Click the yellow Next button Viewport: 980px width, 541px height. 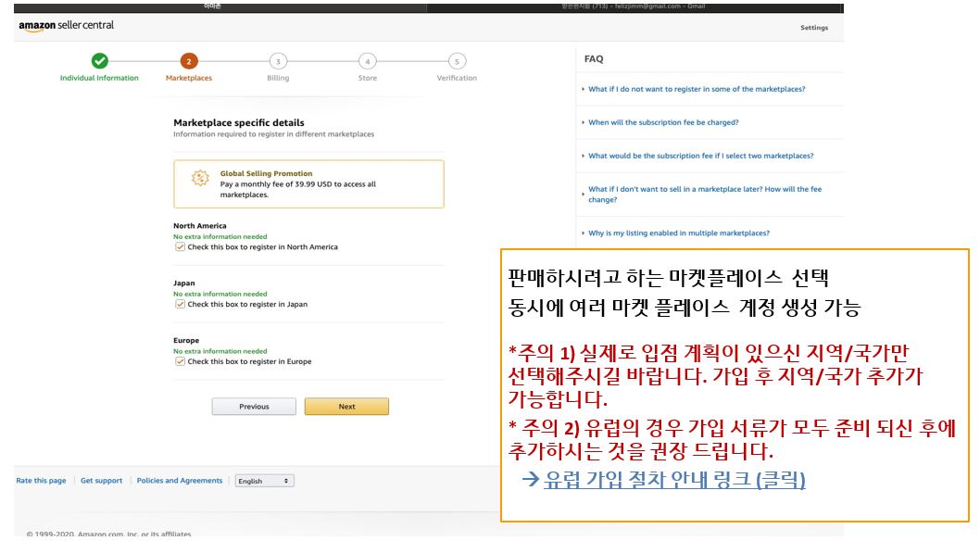[x=346, y=407]
